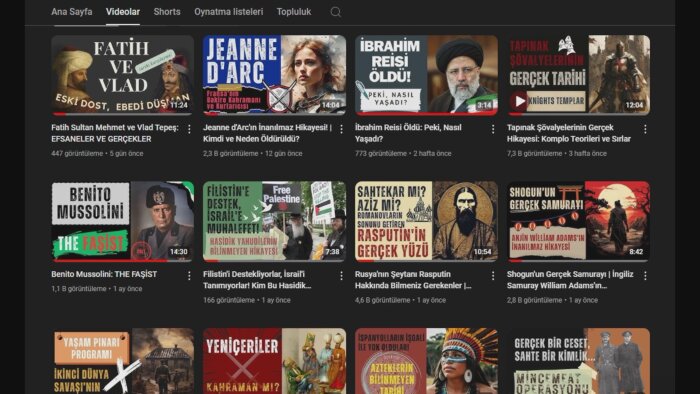This screenshot has width=700, height=394.
Task: Open the Topluluk tab
Action: [x=294, y=12]
